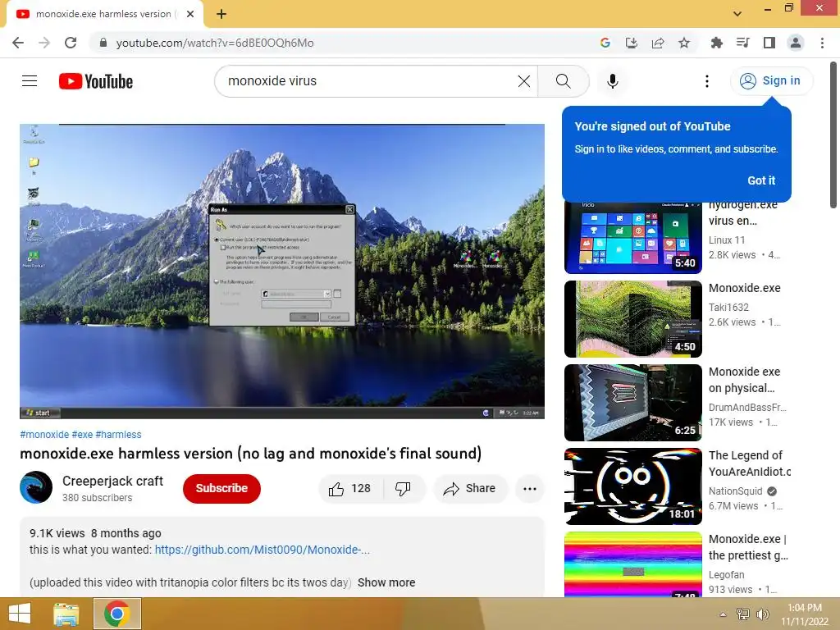
Task: Click 'The Legend of YouAreAnIdiot' title
Action: click(750, 463)
